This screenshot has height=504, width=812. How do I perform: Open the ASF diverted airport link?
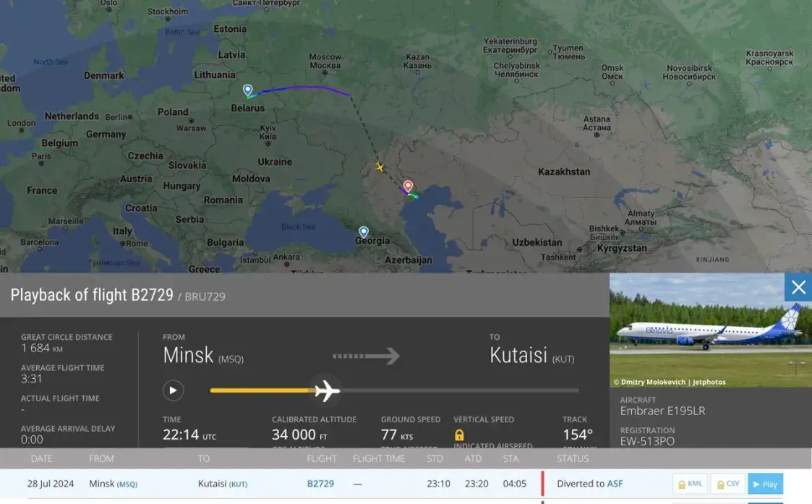click(615, 483)
